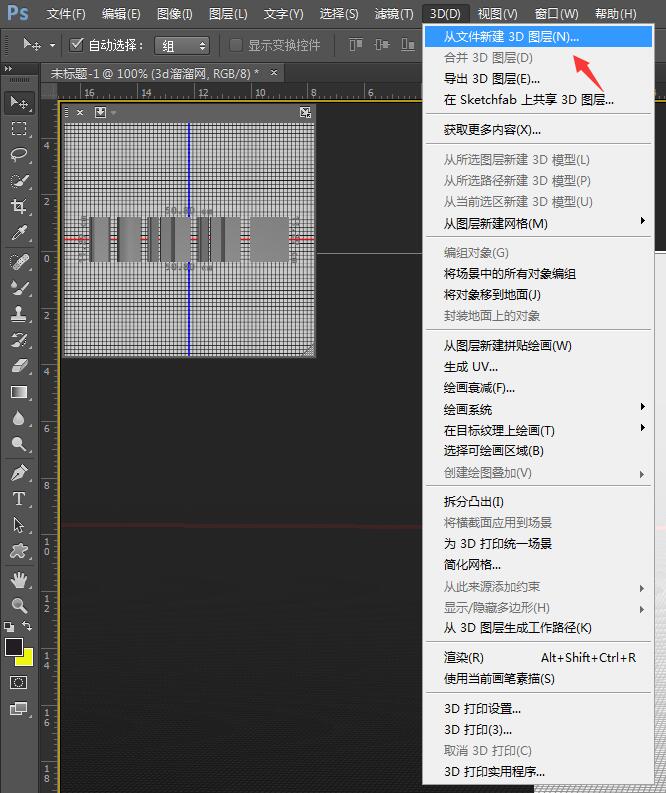This screenshot has height=793, width=666.
Task: Select the Rectangular Marquee tool
Action: click(x=19, y=128)
